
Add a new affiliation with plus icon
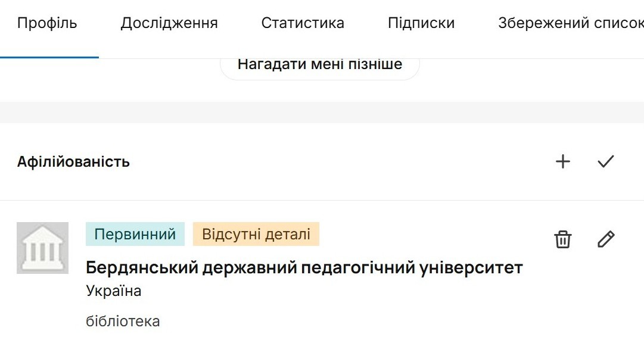[x=562, y=161]
